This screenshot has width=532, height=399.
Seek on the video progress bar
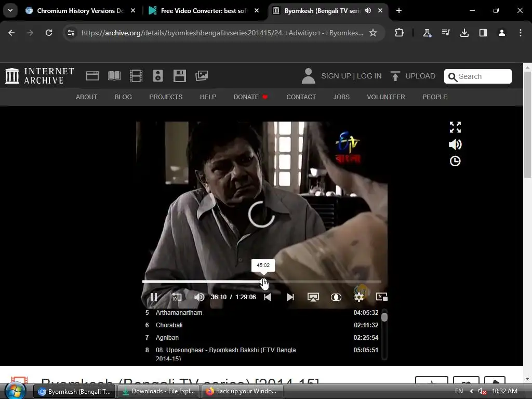262,282
